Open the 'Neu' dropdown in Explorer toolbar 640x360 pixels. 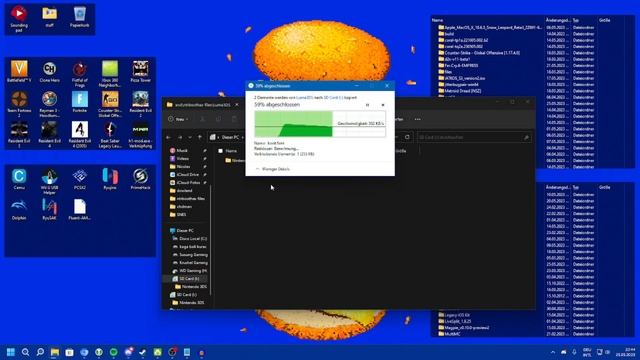point(178,119)
